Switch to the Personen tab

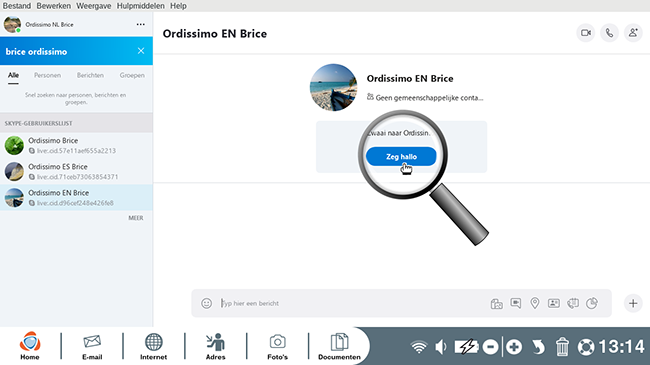(47, 75)
